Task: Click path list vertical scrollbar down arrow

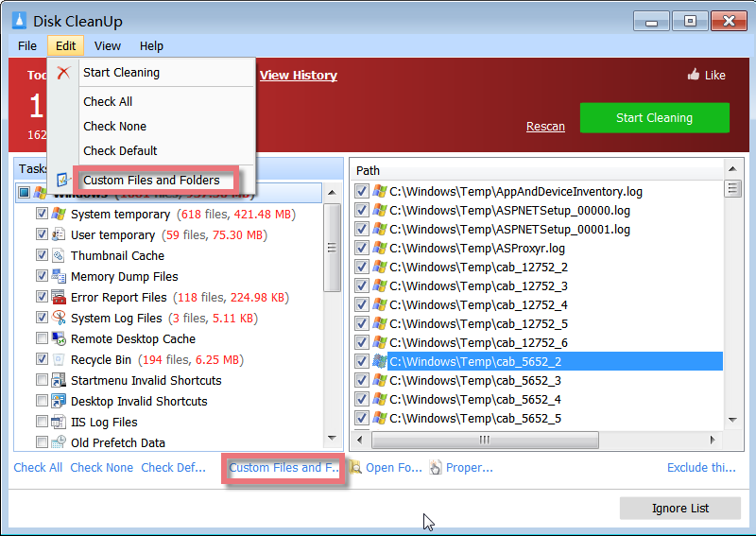Action: pos(732,420)
